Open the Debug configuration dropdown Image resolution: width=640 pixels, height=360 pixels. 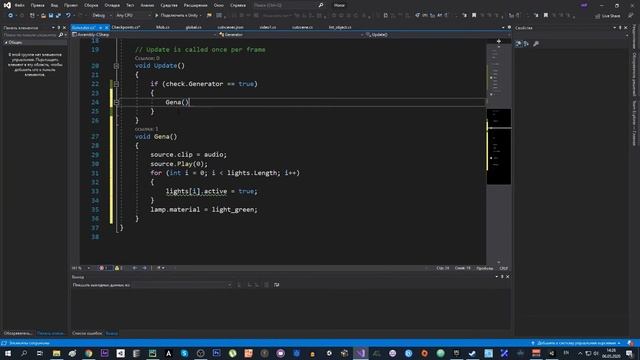click(101, 16)
